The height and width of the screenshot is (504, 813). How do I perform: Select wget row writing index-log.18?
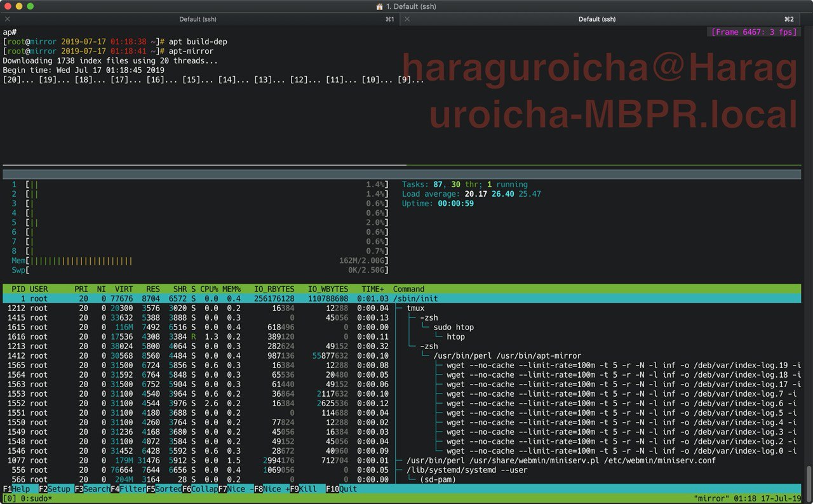[401, 375]
